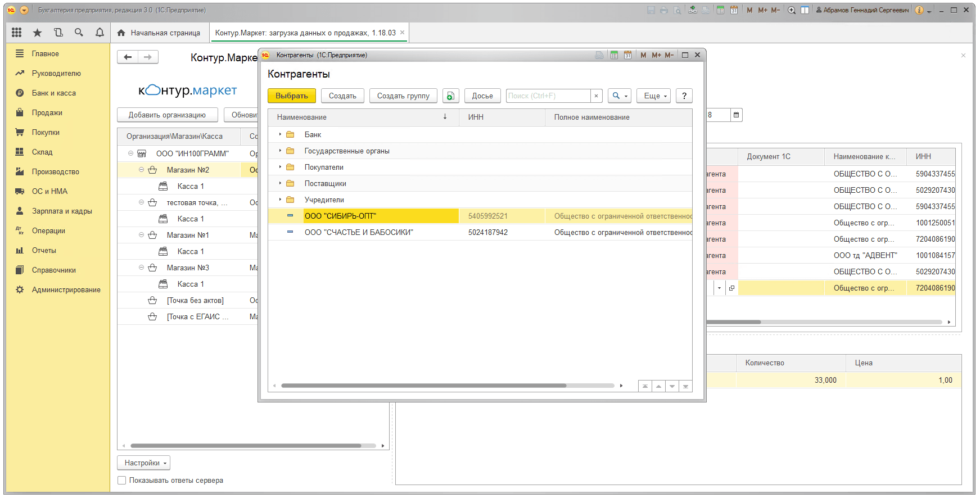
Task: Open Главное section
Action: click(x=46, y=54)
